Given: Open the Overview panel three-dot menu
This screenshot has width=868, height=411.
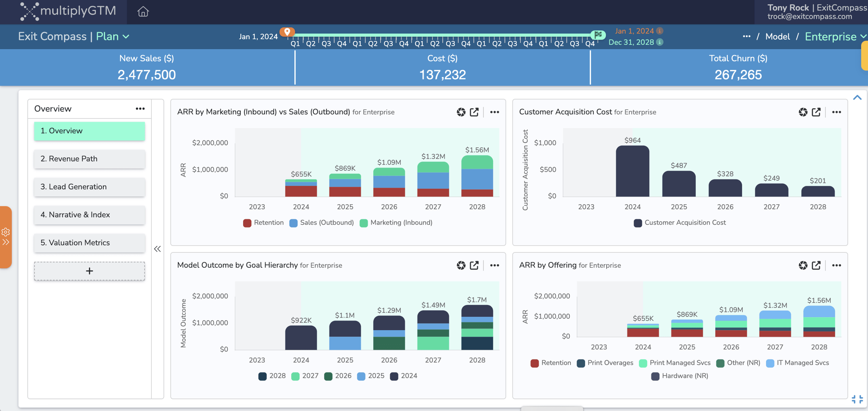Looking at the screenshot, I should [140, 109].
